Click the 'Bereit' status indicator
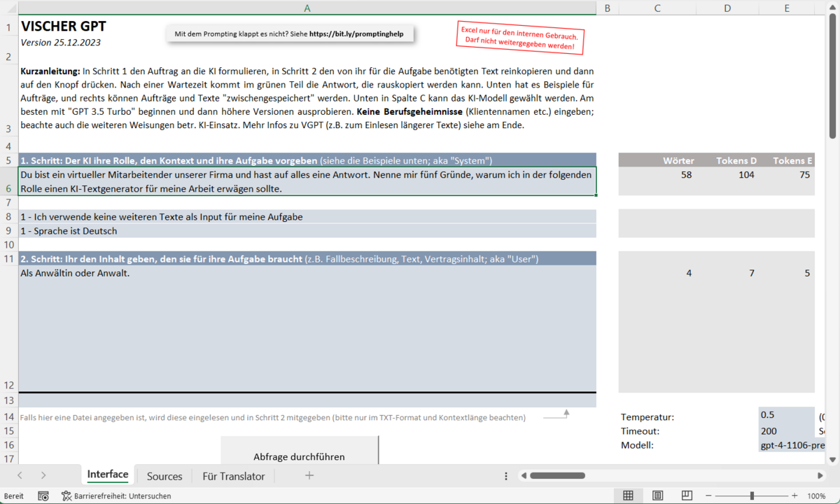 14,496
